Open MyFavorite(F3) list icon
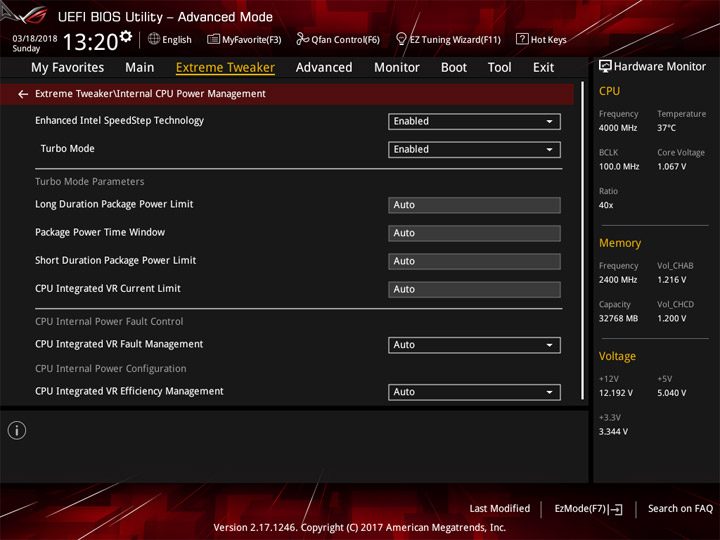 tap(213, 39)
